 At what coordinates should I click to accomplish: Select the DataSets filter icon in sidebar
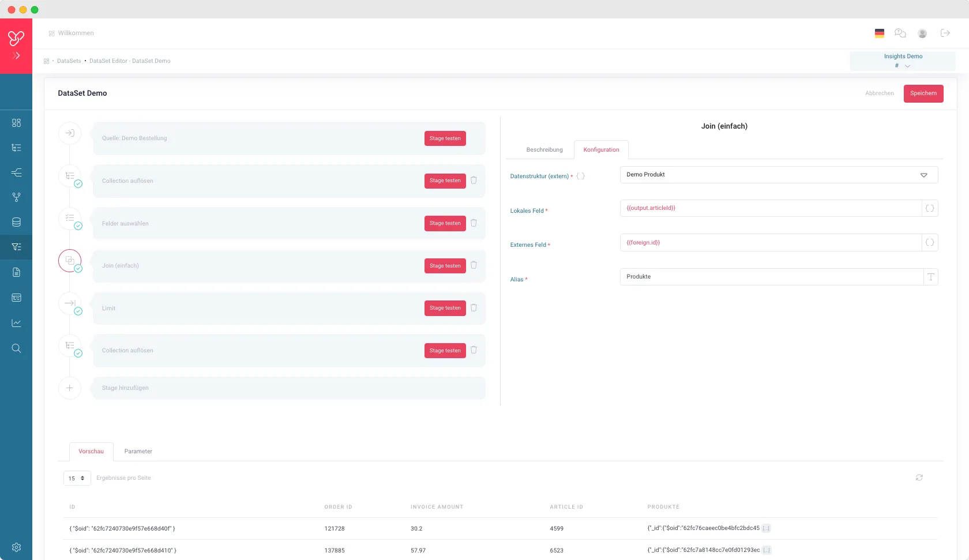coord(16,247)
